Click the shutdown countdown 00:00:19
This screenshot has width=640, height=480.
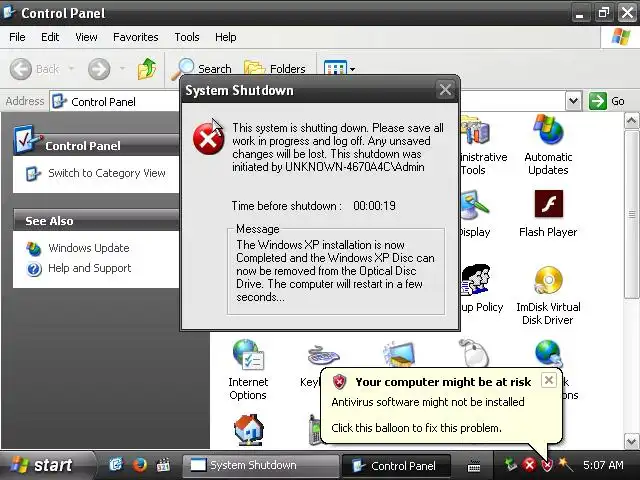click(374, 206)
